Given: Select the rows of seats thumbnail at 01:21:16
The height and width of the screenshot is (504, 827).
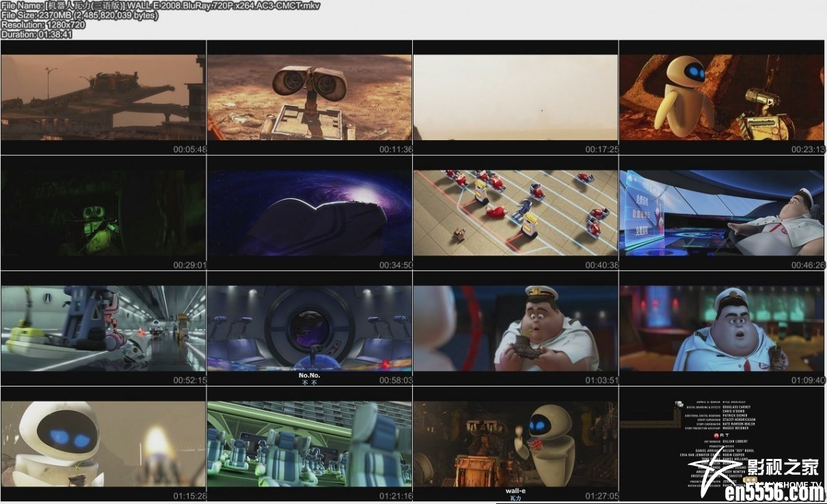Looking at the screenshot, I should tap(310, 445).
